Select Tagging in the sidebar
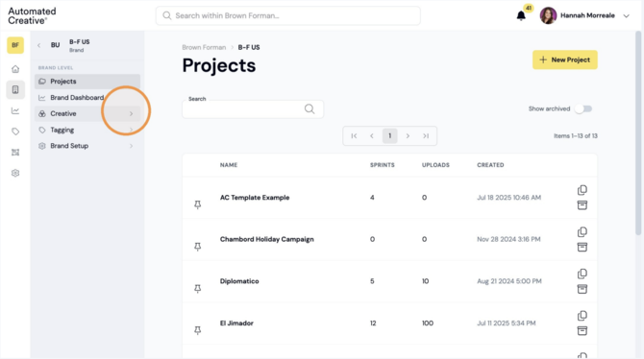Viewport: 644px width, 359px height. (x=87, y=130)
